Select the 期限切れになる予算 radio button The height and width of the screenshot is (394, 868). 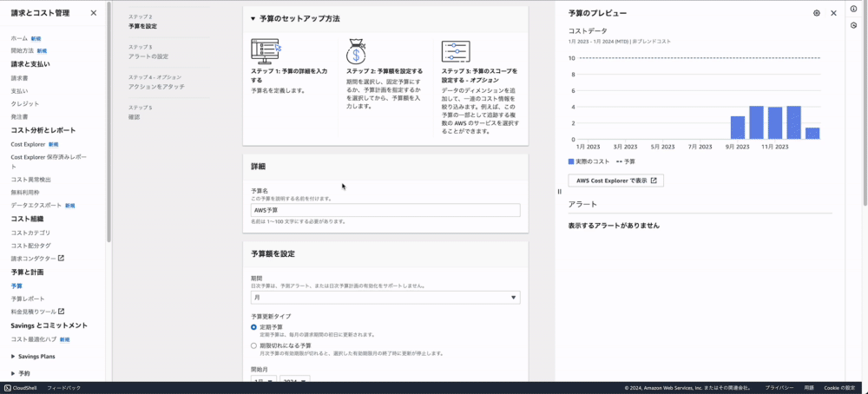click(x=253, y=345)
